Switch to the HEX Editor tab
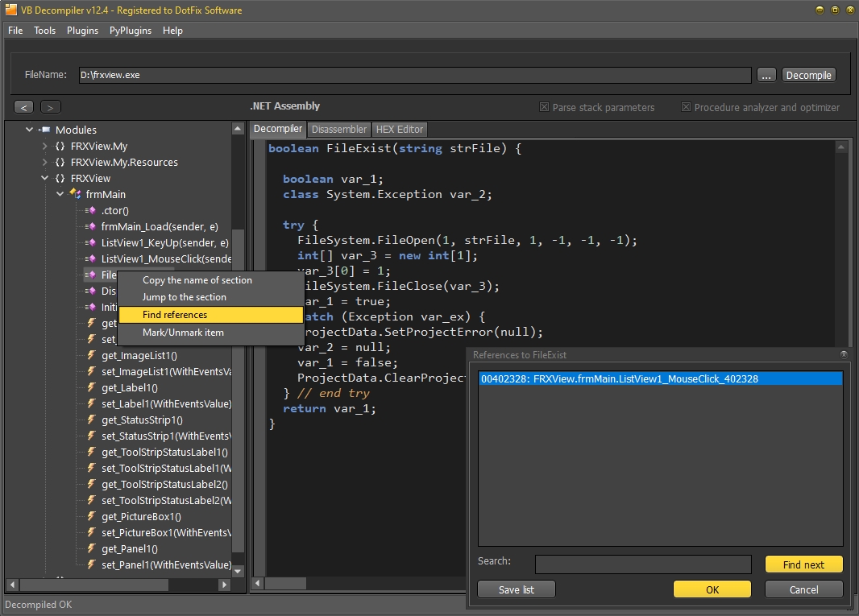 (400, 129)
